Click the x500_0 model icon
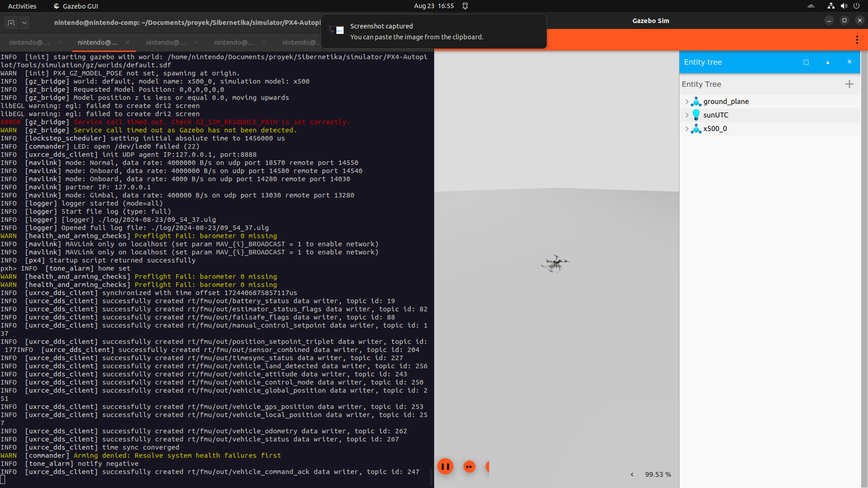Screen dimensions: 868x488 pos(696,129)
